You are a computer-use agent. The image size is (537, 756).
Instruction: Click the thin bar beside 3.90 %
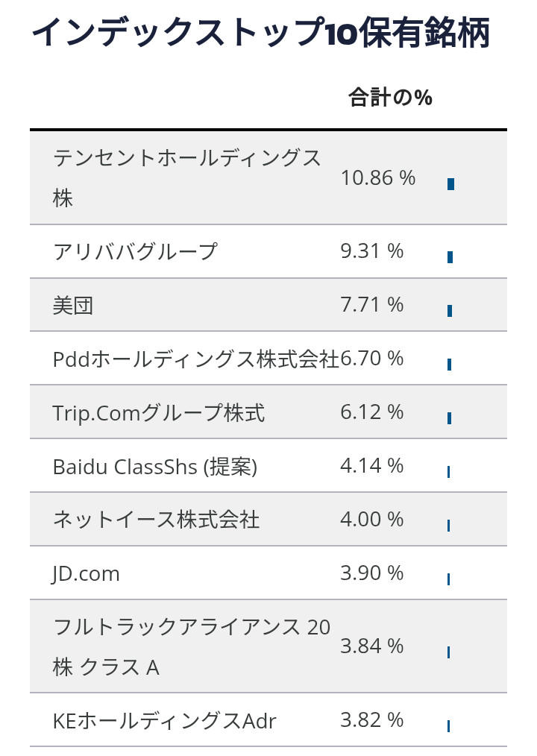point(449,579)
